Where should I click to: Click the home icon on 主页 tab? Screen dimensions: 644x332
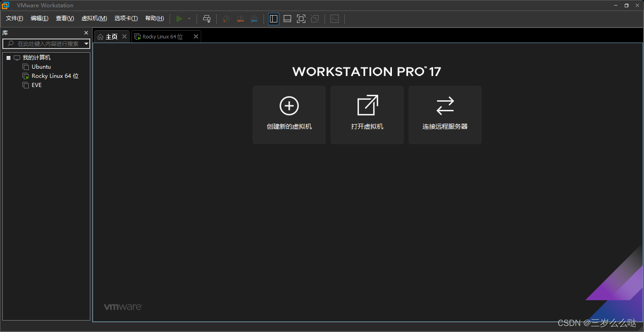[100, 37]
